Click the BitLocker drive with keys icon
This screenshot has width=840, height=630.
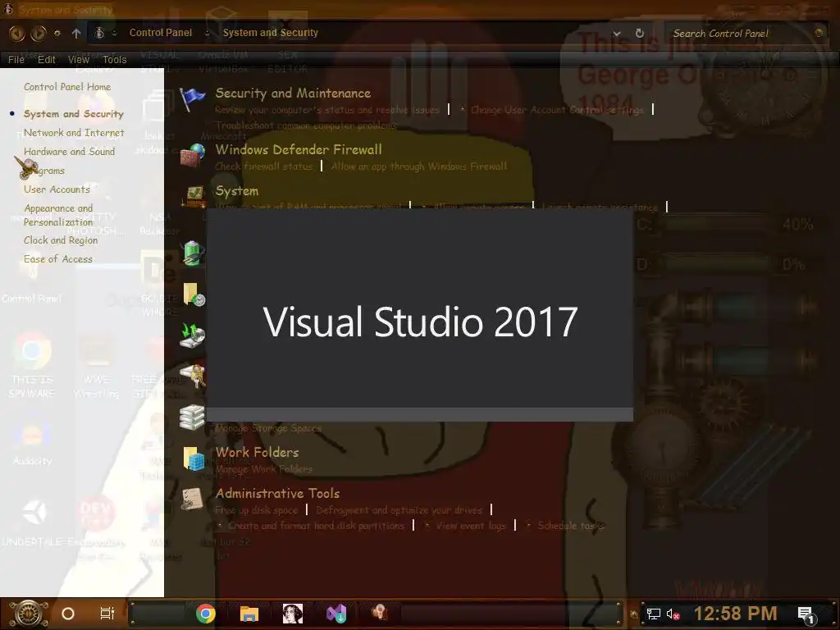(193, 376)
